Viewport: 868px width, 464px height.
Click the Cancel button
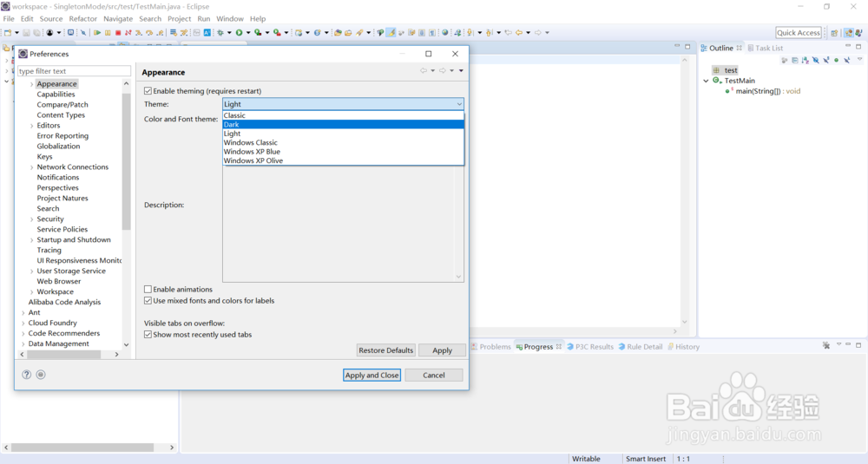(433, 375)
